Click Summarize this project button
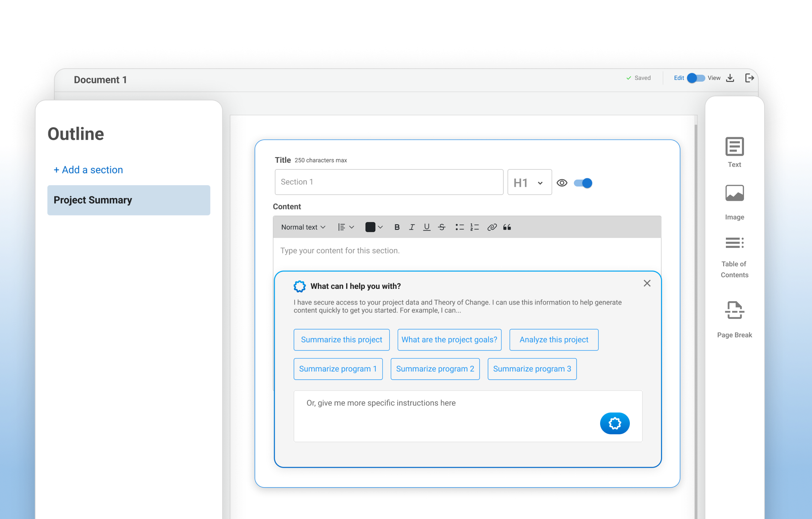Image resolution: width=812 pixels, height=519 pixels. click(x=341, y=340)
